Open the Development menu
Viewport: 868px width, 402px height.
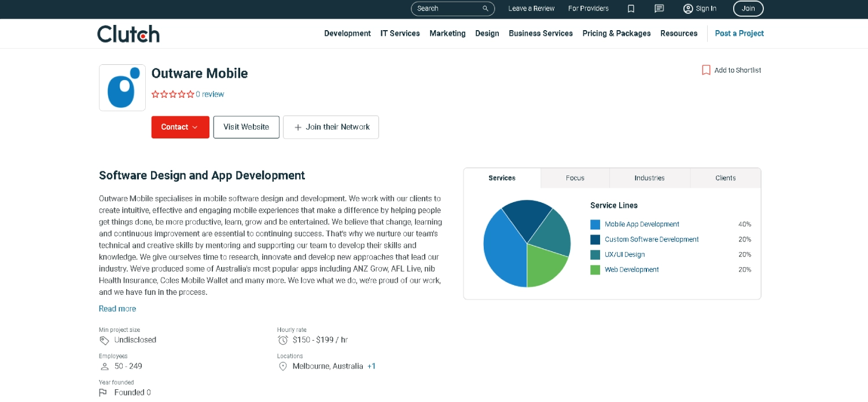point(347,34)
